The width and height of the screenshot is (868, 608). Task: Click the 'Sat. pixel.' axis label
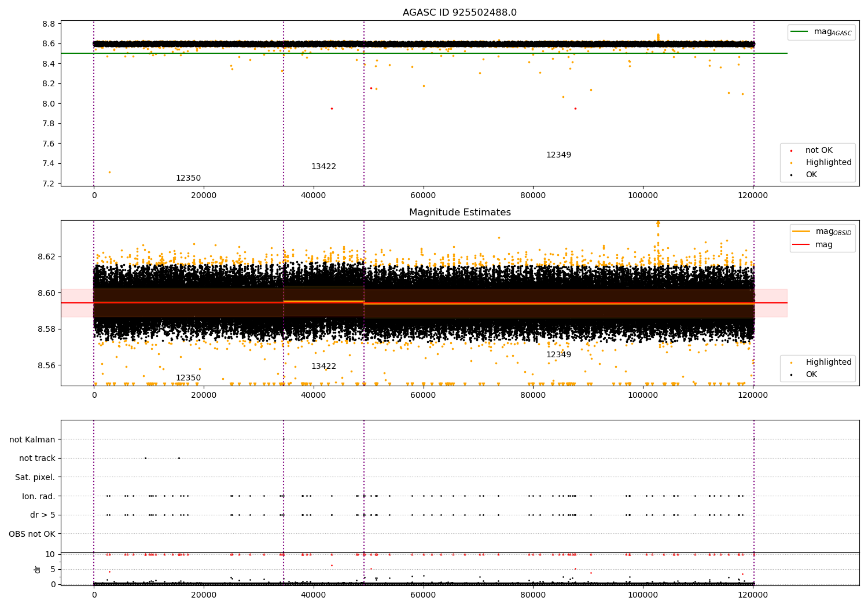35,478
